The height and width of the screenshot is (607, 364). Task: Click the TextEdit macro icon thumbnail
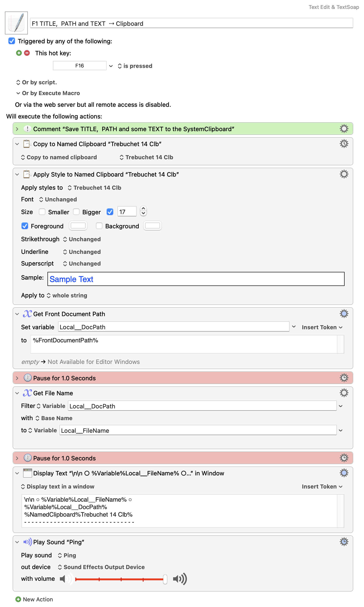click(16, 23)
